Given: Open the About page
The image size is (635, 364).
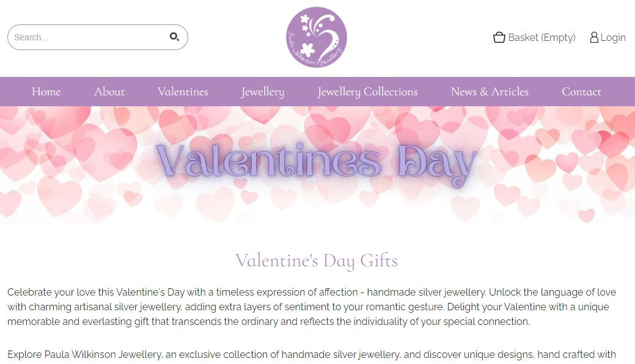Looking at the screenshot, I should pos(109,92).
